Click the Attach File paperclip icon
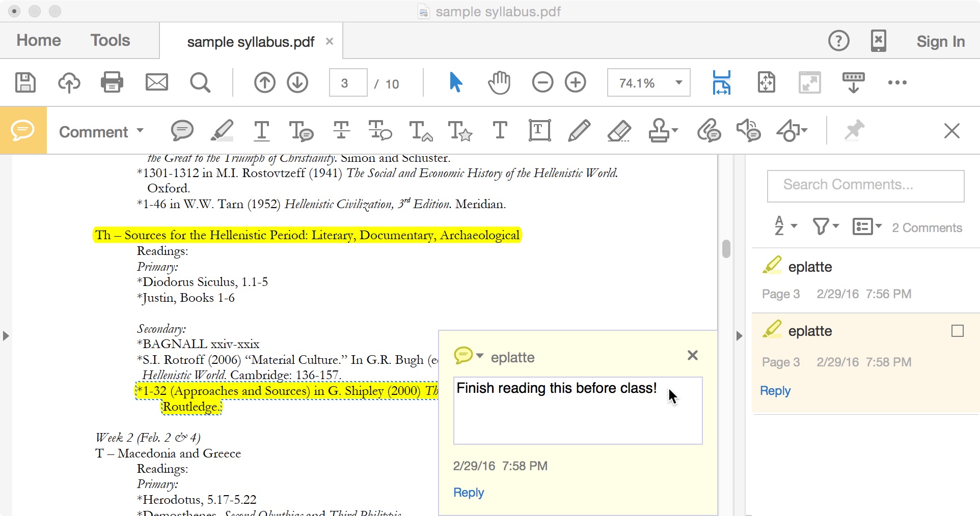The height and width of the screenshot is (516, 980). tap(709, 131)
